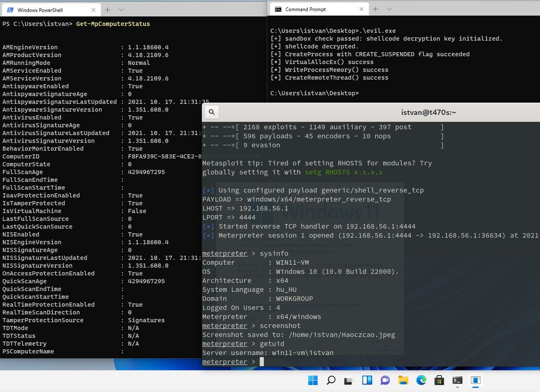The height and width of the screenshot is (392, 540).
Task: Click the cmd icon in Command Prompt tab
Action: tap(279, 9)
